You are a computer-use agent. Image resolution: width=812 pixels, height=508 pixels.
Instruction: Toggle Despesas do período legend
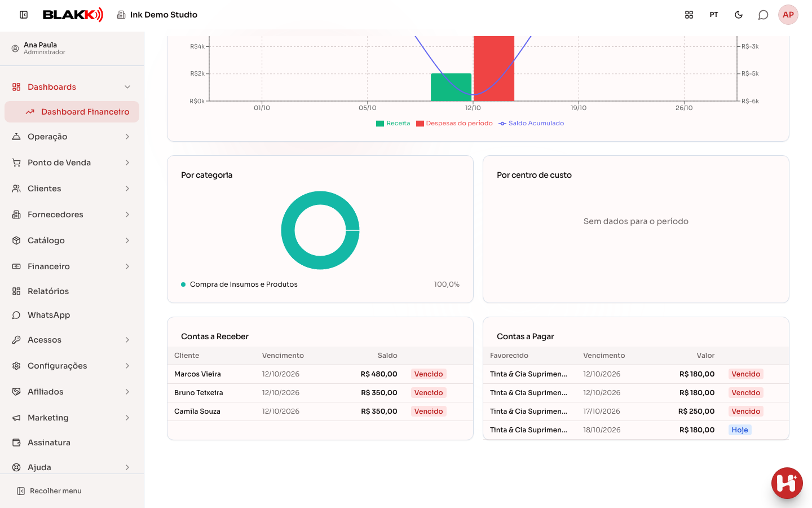(x=454, y=123)
